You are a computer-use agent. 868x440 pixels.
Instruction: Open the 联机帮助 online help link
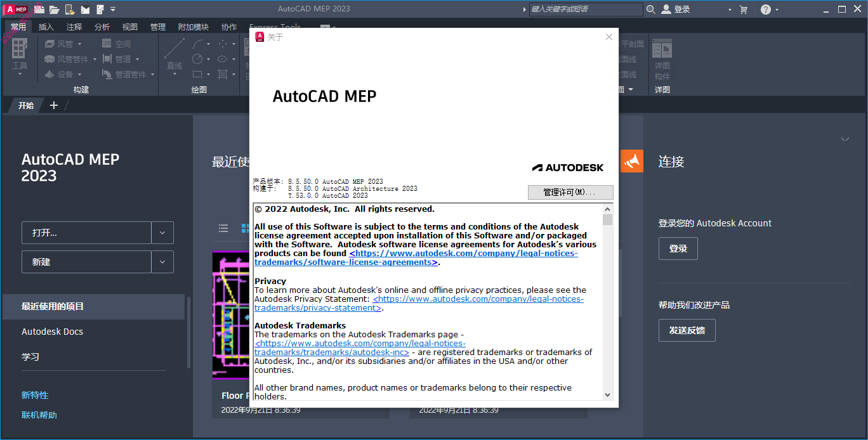(39, 415)
